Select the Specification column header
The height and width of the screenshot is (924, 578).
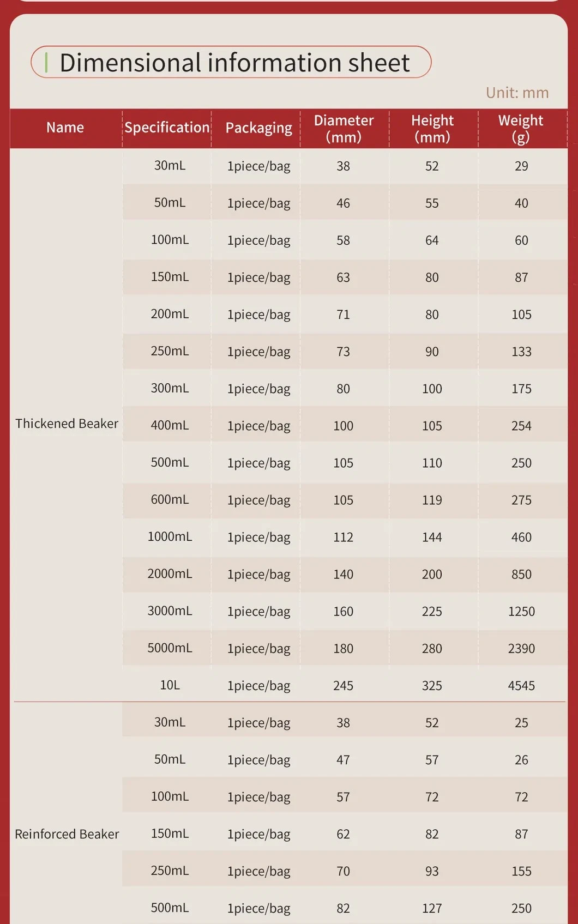click(x=167, y=128)
